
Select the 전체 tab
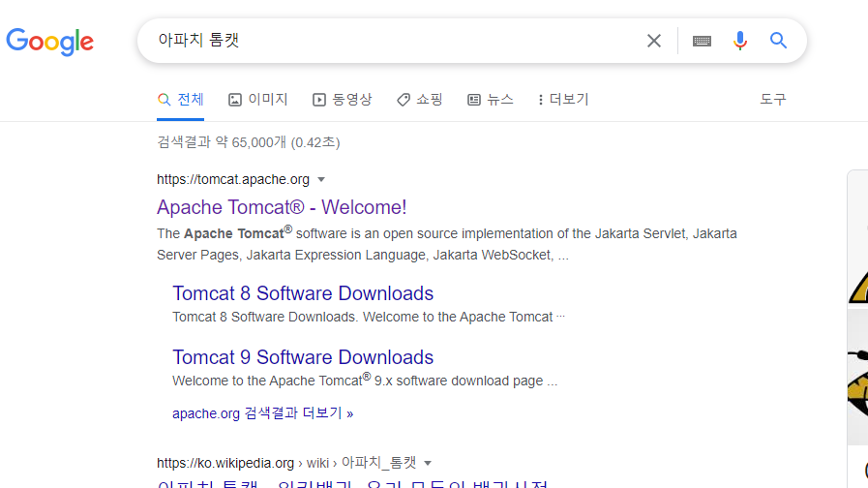tap(180, 100)
